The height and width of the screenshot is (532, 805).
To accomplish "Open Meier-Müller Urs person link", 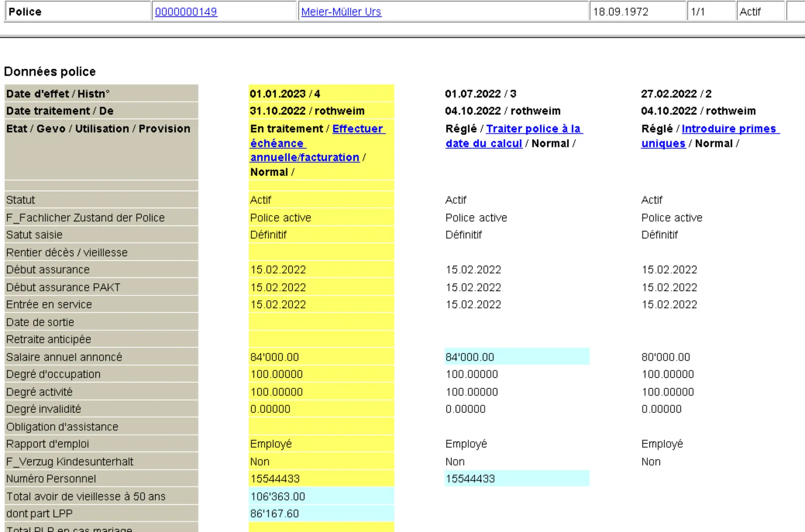I will point(341,12).
